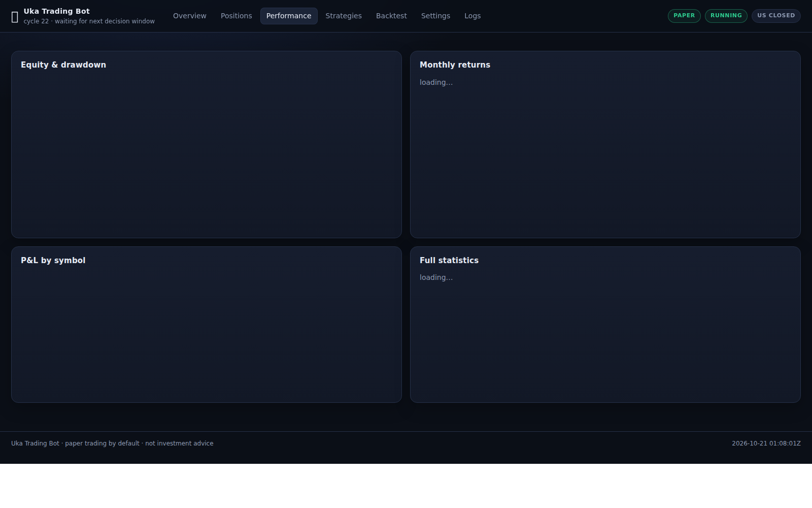Click the footer timestamp 2026-10-21 01:08:01Z

pos(766,443)
